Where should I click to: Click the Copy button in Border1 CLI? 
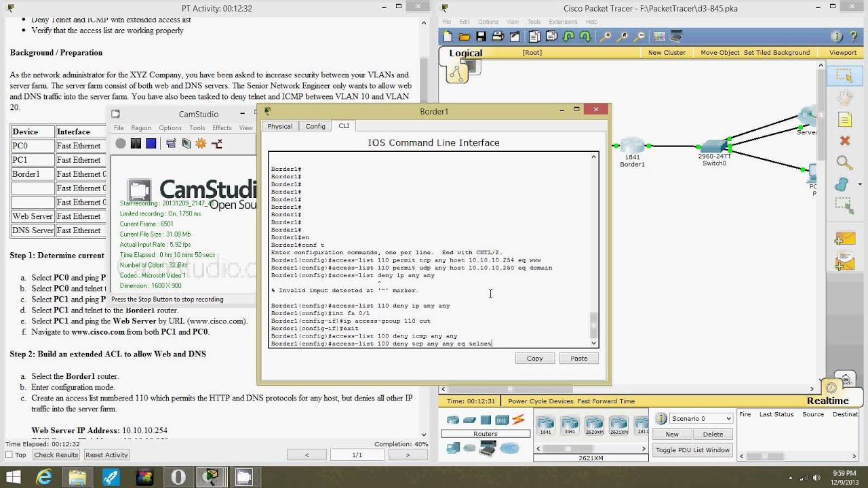pyautogui.click(x=534, y=358)
